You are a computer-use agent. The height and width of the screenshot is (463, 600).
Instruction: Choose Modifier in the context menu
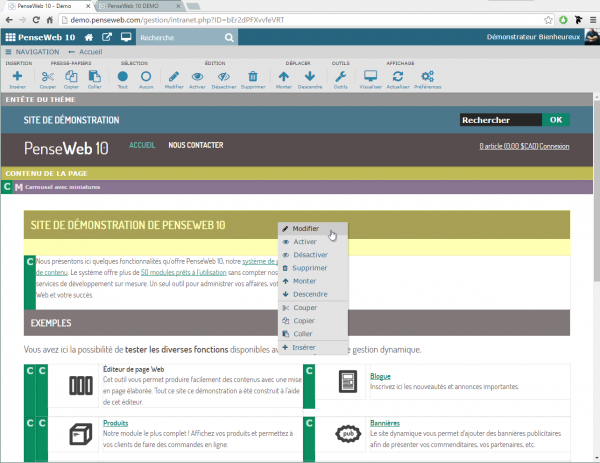point(313,228)
